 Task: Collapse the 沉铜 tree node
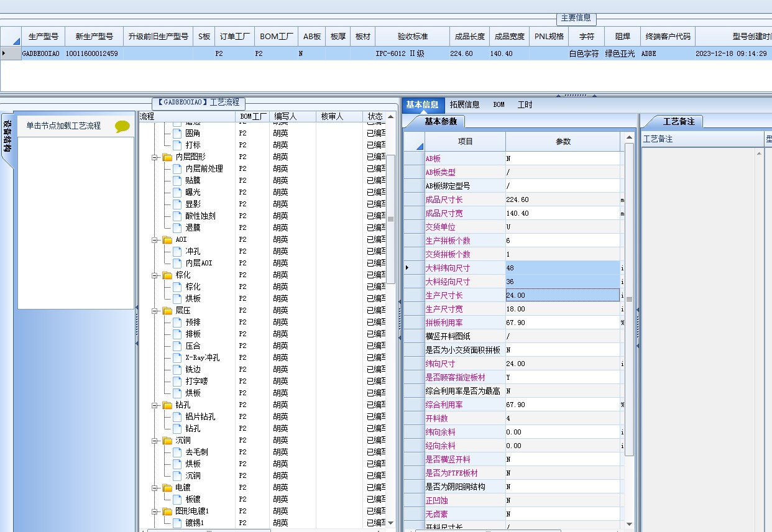pyautogui.click(x=155, y=441)
